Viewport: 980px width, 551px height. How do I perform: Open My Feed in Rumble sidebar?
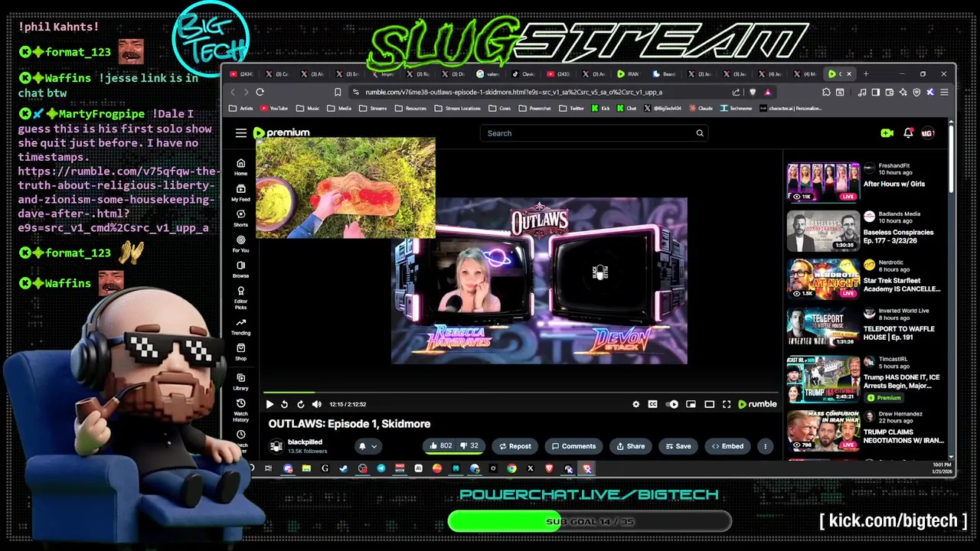point(240,193)
